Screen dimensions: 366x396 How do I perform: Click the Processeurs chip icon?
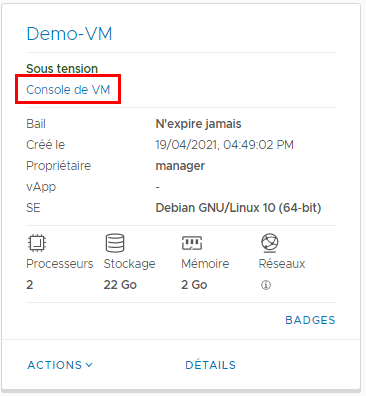(x=37, y=243)
